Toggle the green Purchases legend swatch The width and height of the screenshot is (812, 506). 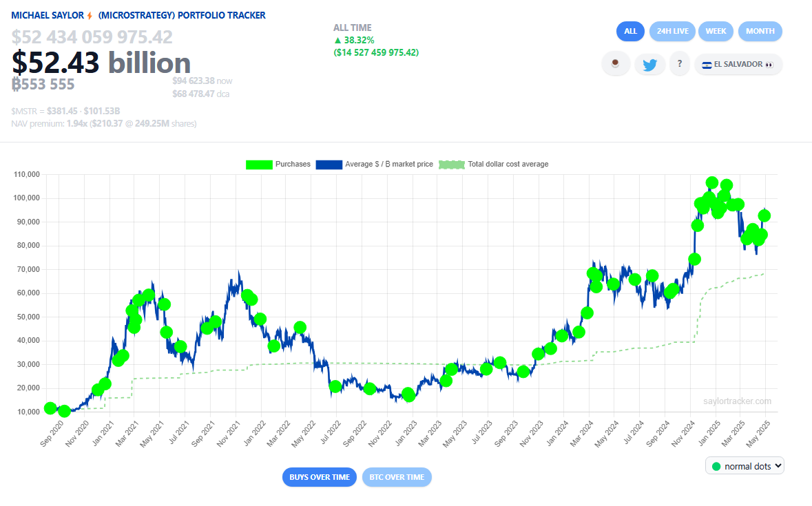(259, 165)
